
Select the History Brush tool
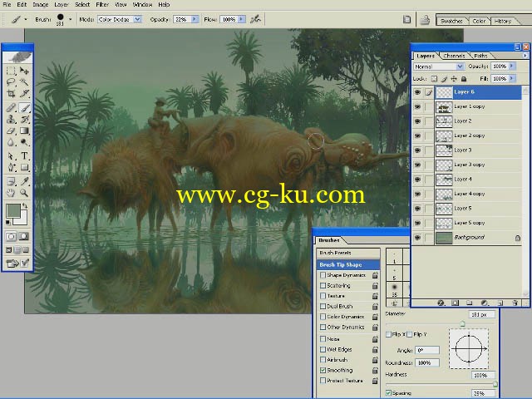coord(24,119)
